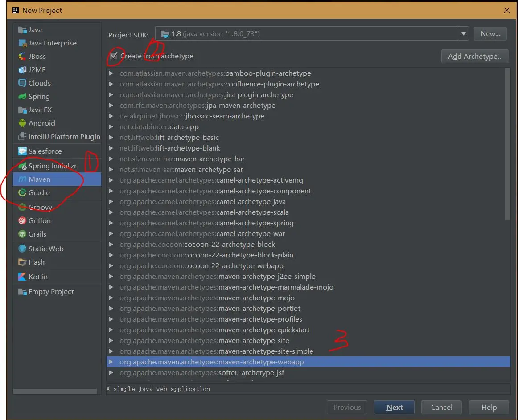Select the Static Web globe icon
The width and height of the screenshot is (518, 420).
22,249
